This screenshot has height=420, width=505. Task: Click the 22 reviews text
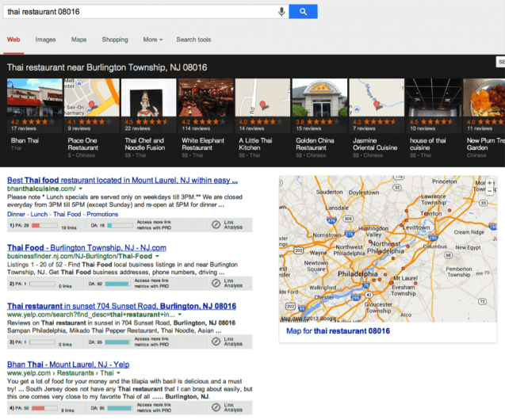tap(137, 128)
